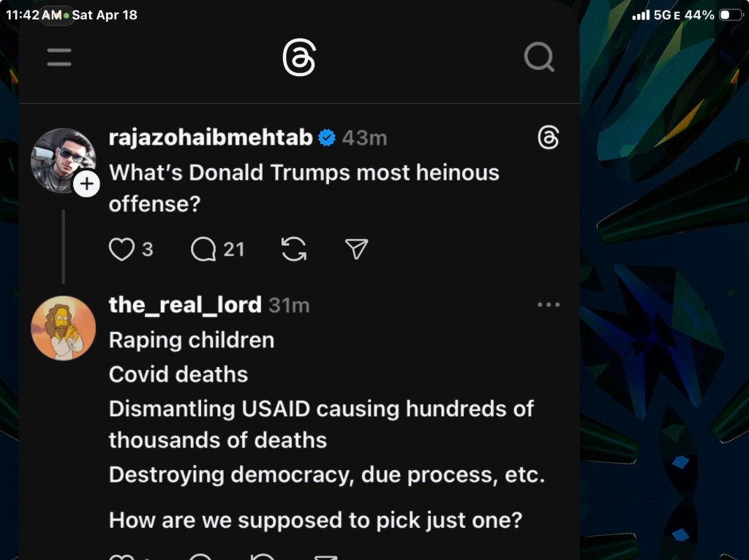Tap the blue verified badge
This screenshot has width=749, height=560.
[327, 137]
